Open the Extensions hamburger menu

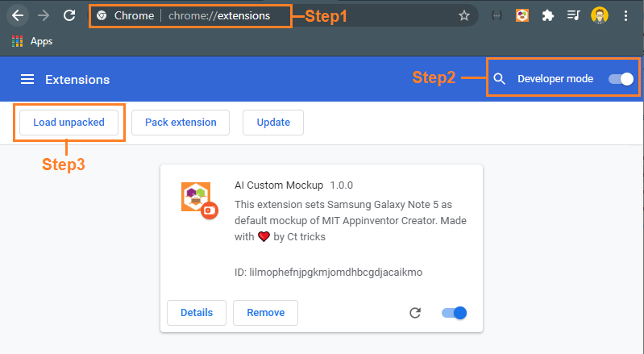[x=27, y=79]
